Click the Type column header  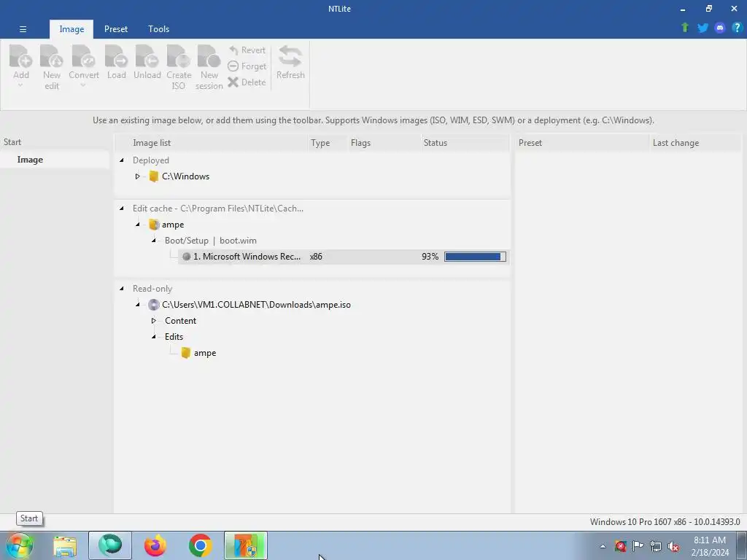pyautogui.click(x=328, y=143)
